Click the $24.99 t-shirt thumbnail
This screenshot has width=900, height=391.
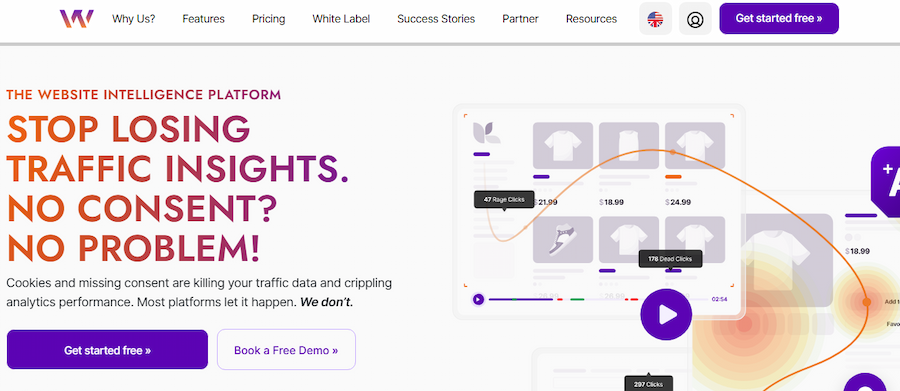(695, 146)
